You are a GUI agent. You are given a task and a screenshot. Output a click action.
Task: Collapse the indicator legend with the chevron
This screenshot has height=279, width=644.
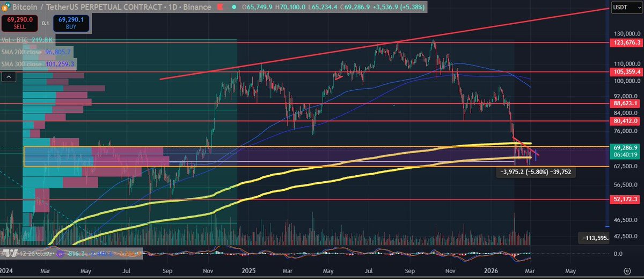[x=9, y=77]
